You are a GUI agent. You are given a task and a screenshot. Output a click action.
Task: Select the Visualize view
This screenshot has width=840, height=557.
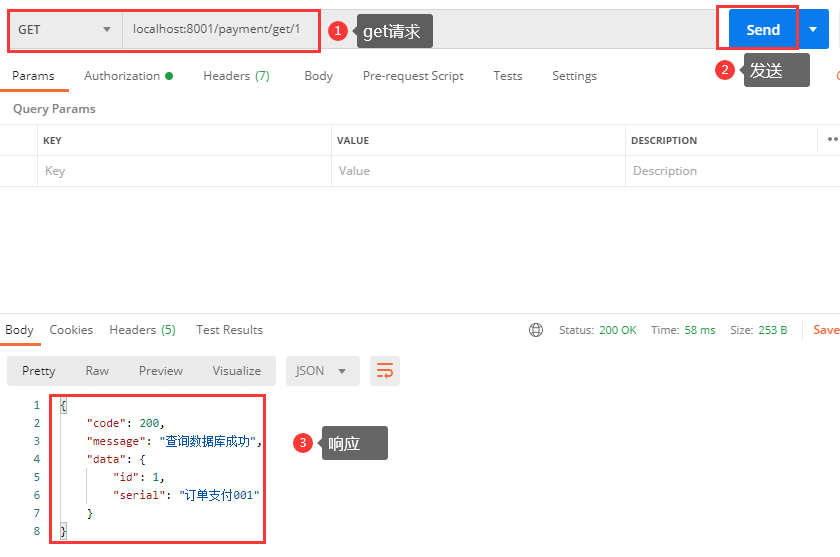click(x=237, y=371)
